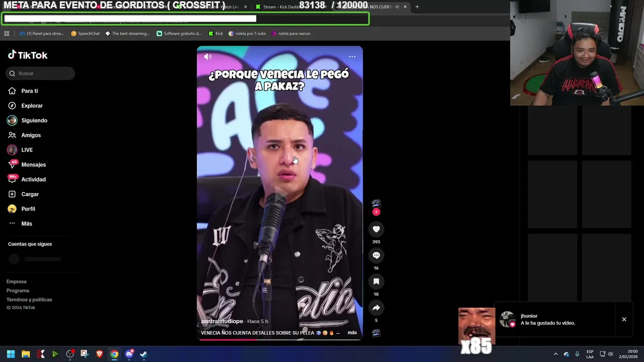Open The best streaming... bookmark
This screenshot has width=644, height=362.
click(x=127, y=34)
